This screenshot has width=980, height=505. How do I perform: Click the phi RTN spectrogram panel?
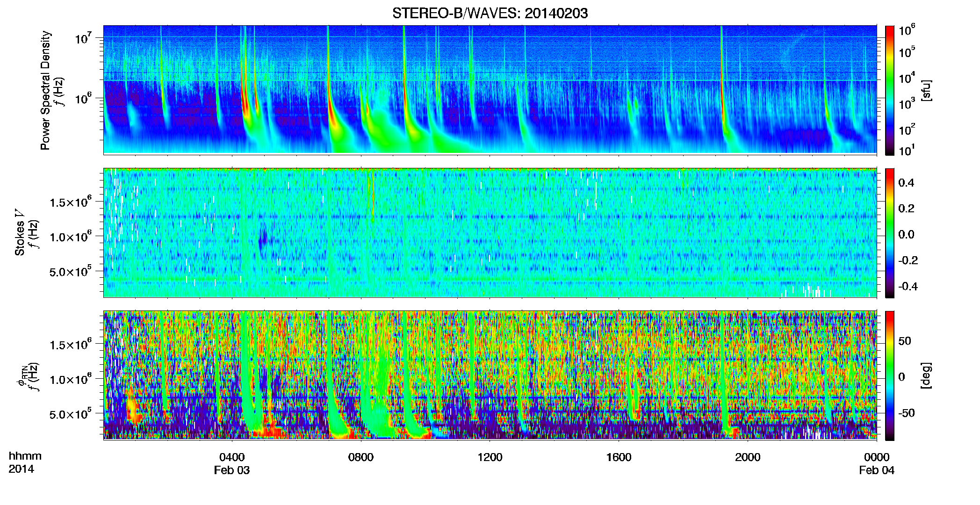[x=490, y=375]
